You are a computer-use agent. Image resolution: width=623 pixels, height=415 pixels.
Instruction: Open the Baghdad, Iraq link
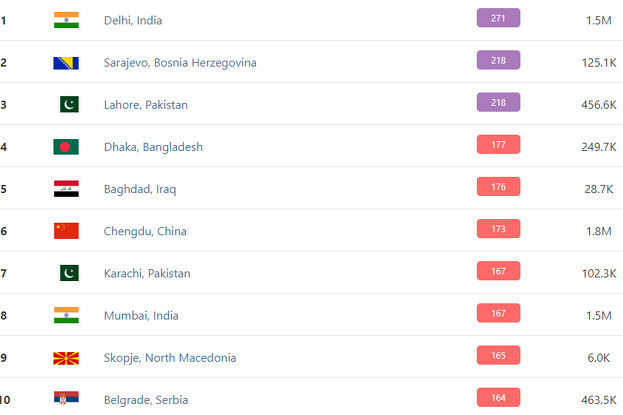click(x=139, y=189)
